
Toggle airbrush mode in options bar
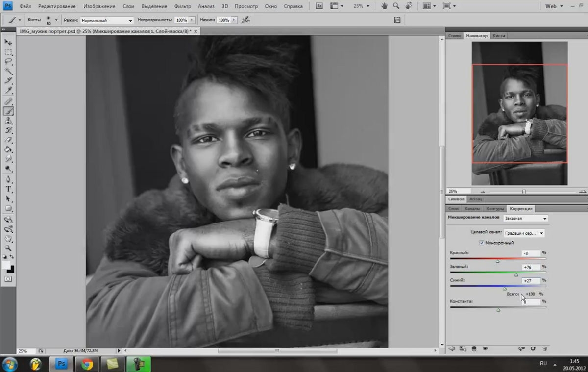(246, 20)
